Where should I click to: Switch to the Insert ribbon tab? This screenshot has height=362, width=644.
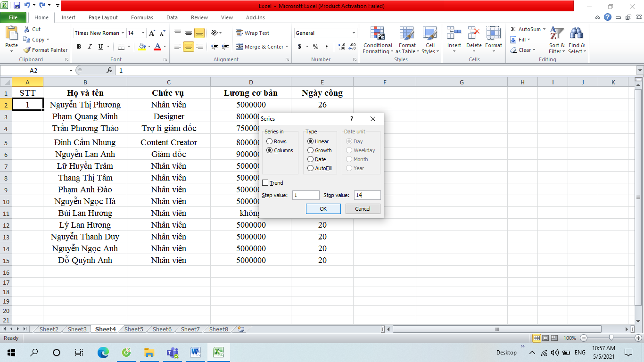tap(68, 17)
